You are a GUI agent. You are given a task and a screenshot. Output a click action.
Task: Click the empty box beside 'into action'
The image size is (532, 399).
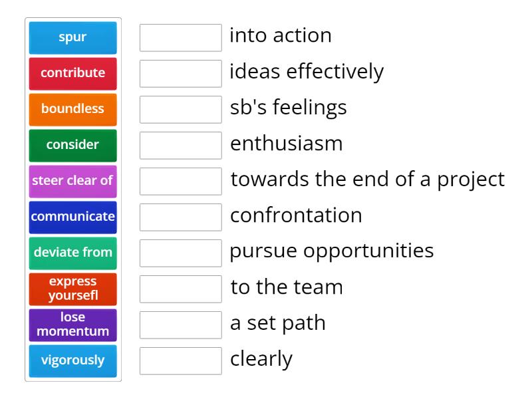click(180, 38)
